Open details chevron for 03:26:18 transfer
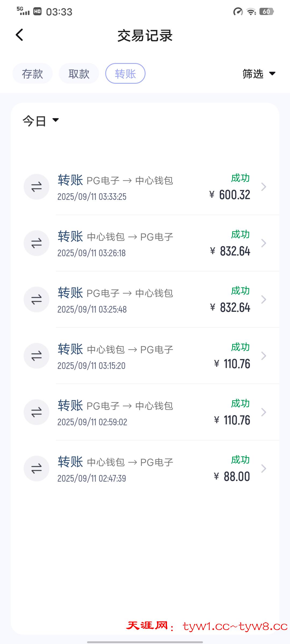Viewport: 290px width, 644px height. click(264, 243)
